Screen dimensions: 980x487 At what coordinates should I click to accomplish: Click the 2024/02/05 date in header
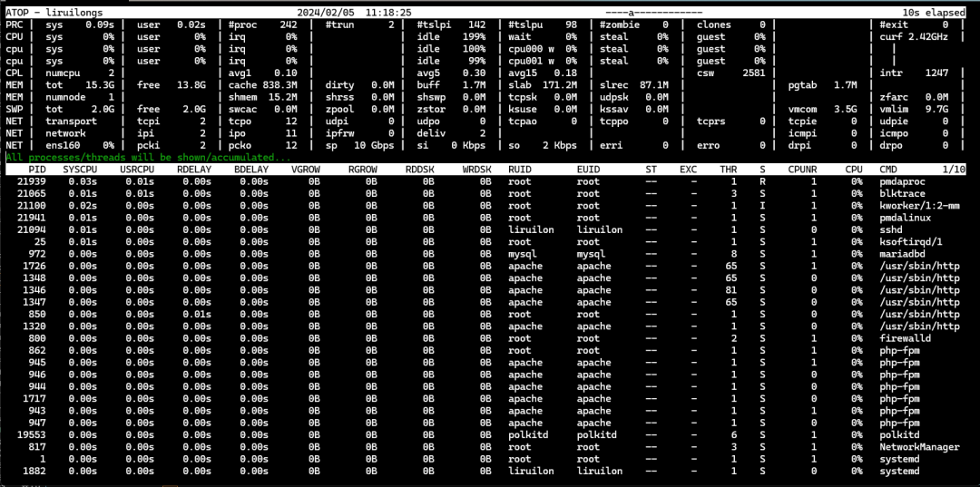tap(325, 13)
